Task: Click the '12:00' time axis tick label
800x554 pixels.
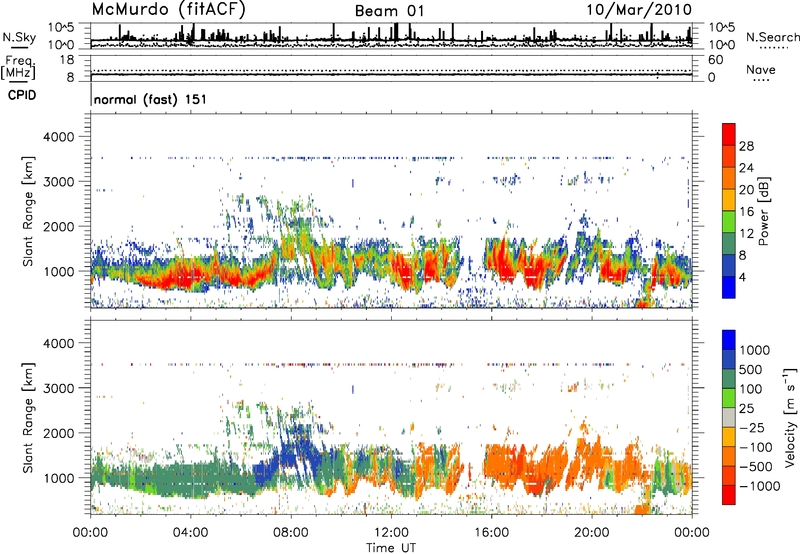Action: (391, 533)
